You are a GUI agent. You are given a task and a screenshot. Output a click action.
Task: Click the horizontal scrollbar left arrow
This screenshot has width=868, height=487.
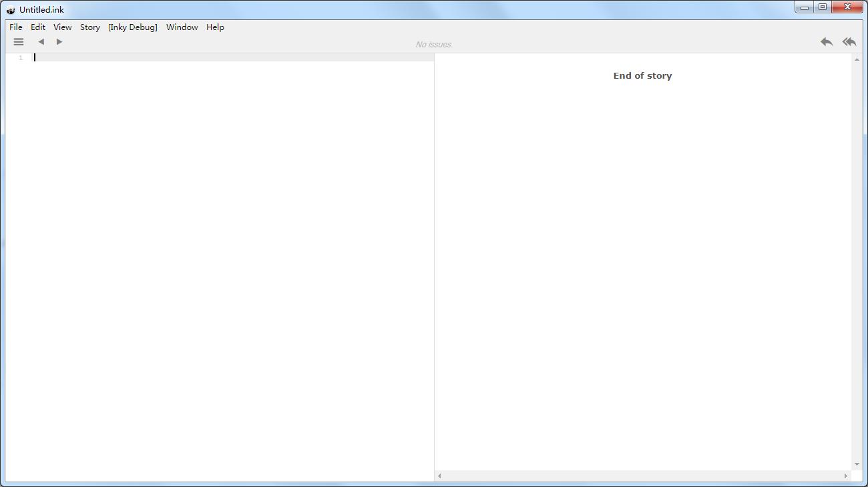[439, 476]
